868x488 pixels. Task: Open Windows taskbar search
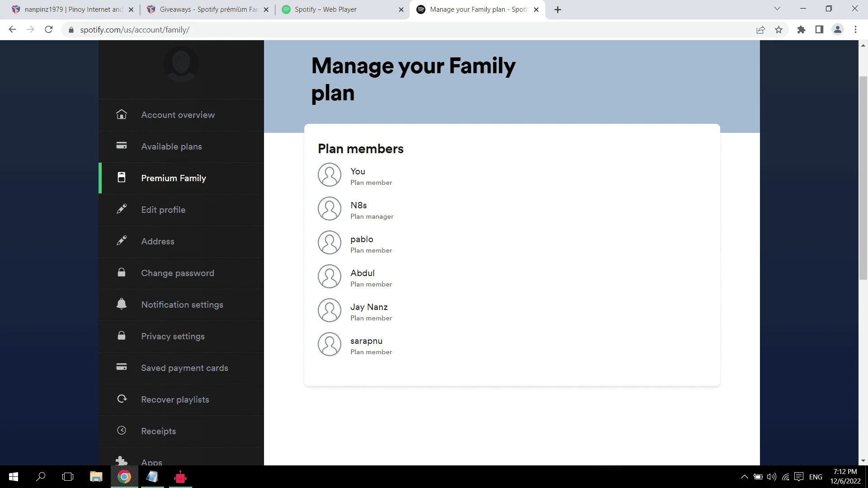tap(41, 477)
